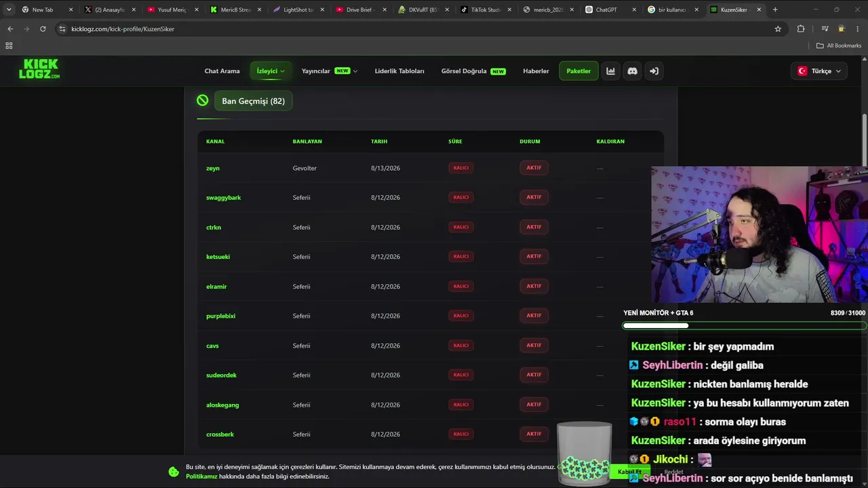Open the cavs channel link
This screenshot has width=868, height=488.
(x=212, y=346)
